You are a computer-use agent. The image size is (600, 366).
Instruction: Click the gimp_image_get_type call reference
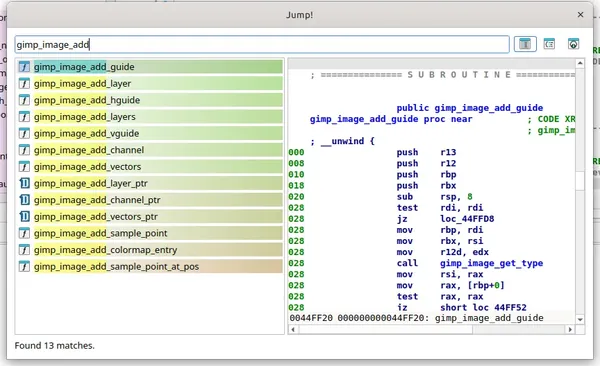click(491, 263)
